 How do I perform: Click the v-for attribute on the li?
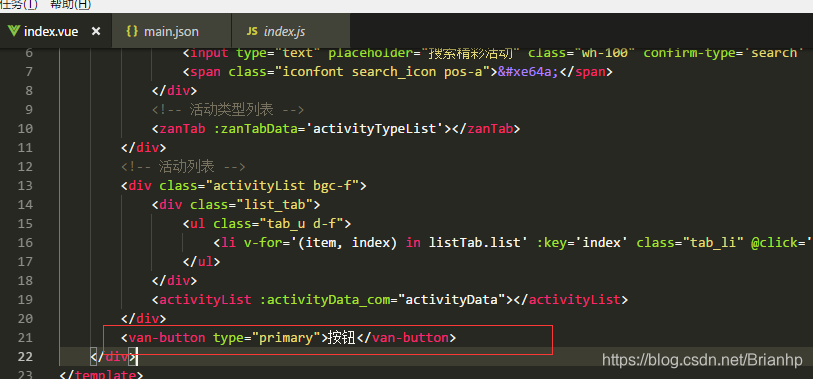(263, 243)
